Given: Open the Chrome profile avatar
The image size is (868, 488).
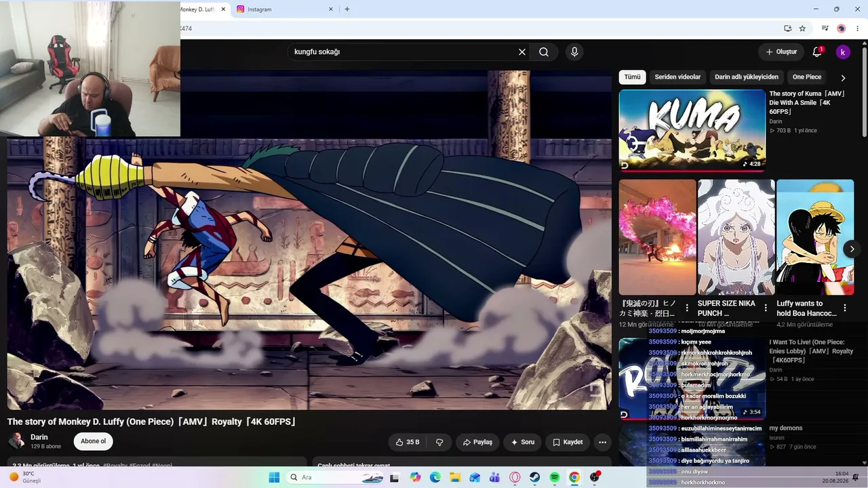Looking at the screenshot, I should [x=842, y=28].
